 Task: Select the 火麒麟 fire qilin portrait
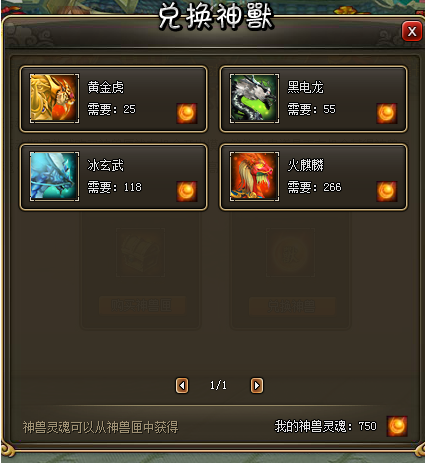(x=254, y=176)
